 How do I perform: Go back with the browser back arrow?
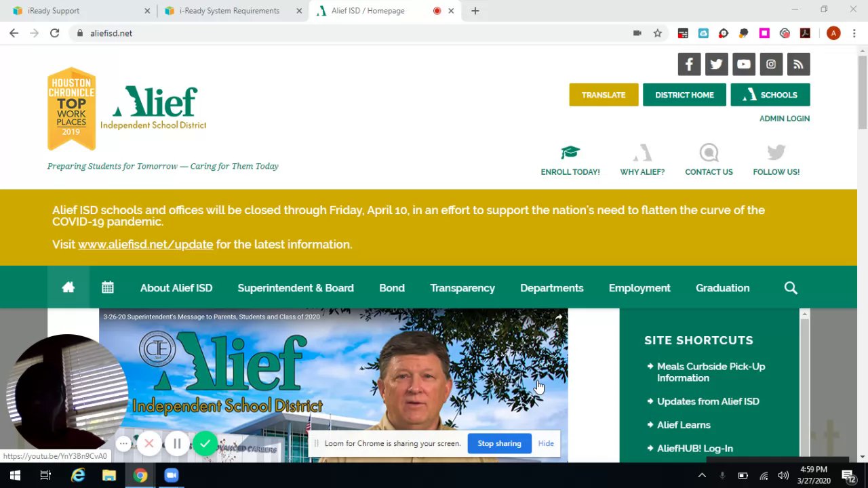pyautogui.click(x=14, y=33)
